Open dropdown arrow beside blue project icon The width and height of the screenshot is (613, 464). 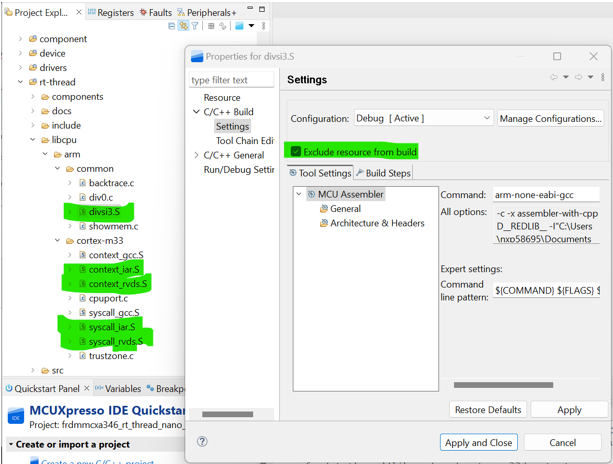pyautogui.click(x=251, y=26)
